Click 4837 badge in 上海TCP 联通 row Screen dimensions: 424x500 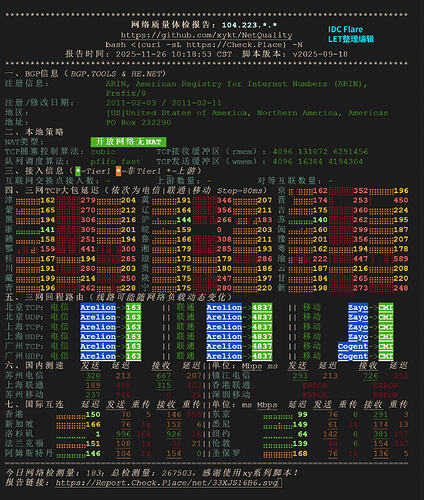tap(262, 327)
